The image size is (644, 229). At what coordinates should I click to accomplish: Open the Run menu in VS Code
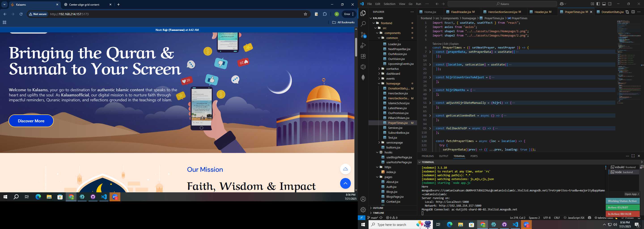coord(419,4)
